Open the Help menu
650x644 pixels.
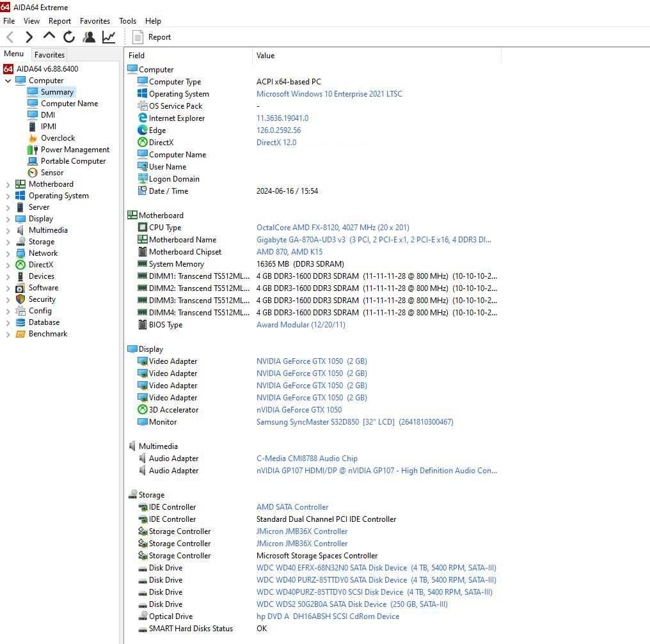coord(153,20)
